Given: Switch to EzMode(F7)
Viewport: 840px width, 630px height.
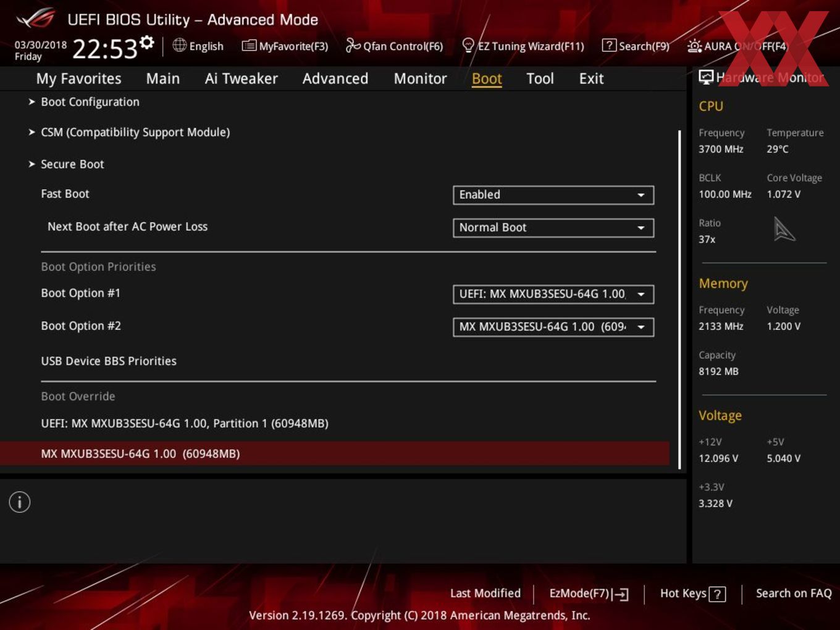Looking at the screenshot, I should tap(589, 594).
